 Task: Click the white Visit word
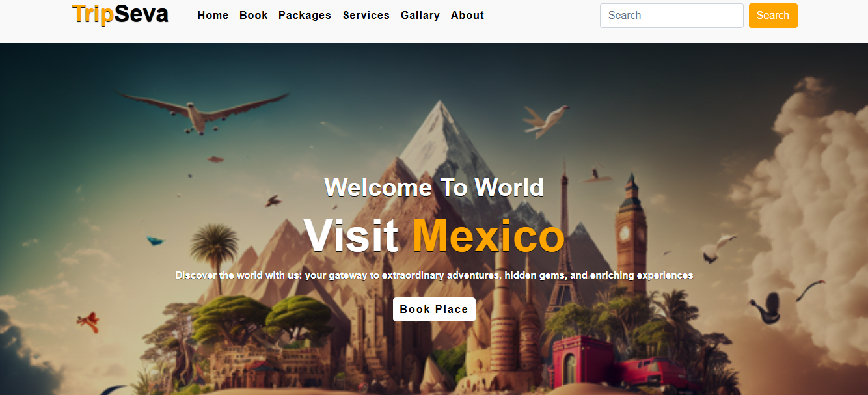point(351,236)
